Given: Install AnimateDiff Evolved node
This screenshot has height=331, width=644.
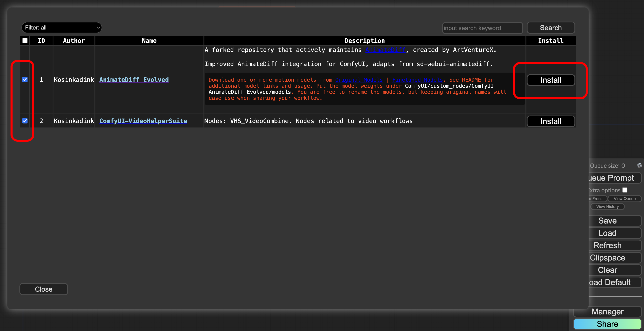Looking at the screenshot, I should pyautogui.click(x=551, y=80).
